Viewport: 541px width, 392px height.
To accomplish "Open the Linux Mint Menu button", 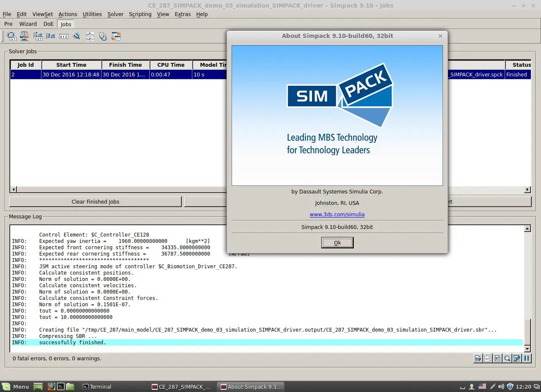I will tap(16, 387).
